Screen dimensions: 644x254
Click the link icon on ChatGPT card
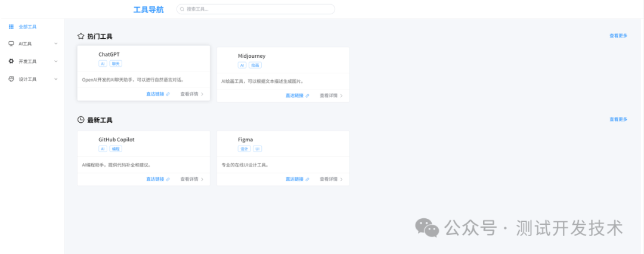pos(168,94)
